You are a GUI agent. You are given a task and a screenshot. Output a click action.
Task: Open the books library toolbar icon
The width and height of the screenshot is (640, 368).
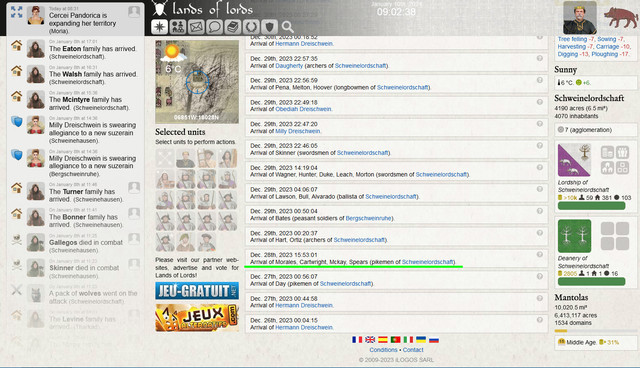click(233, 27)
